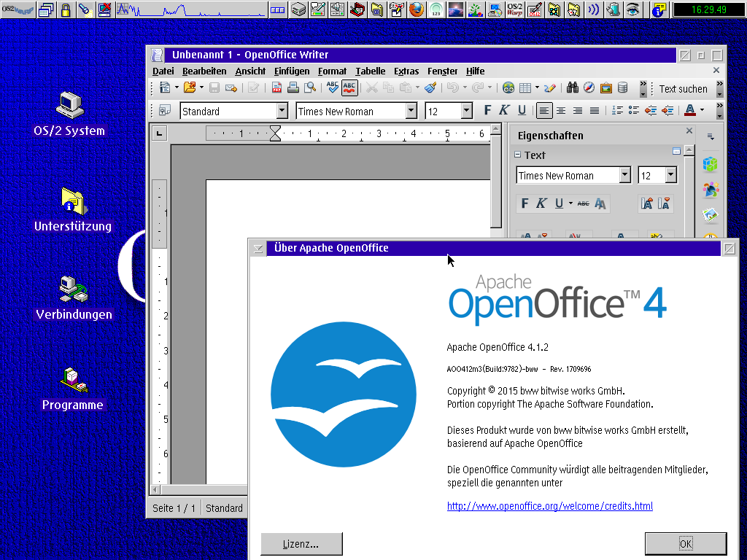The height and width of the screenshot is (560, 747).
Task: Toggle AutoSpellcheck in toolbar
Action: 349,87
